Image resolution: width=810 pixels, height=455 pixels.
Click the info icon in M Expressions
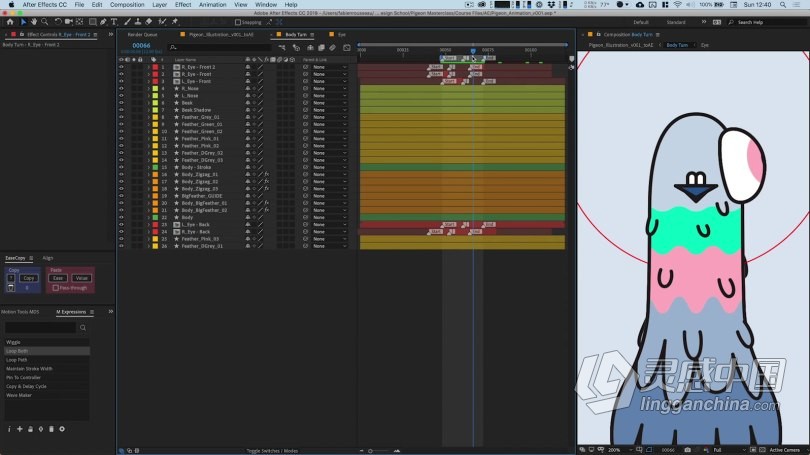click(x=9, y=429)
